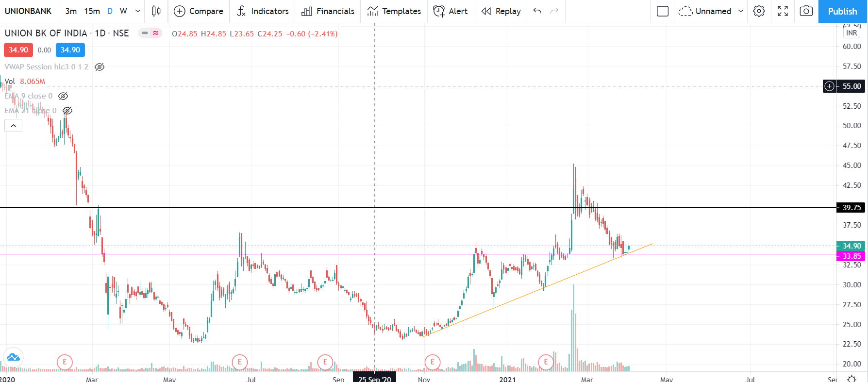Select the 3m timeframe

[71, 11]
